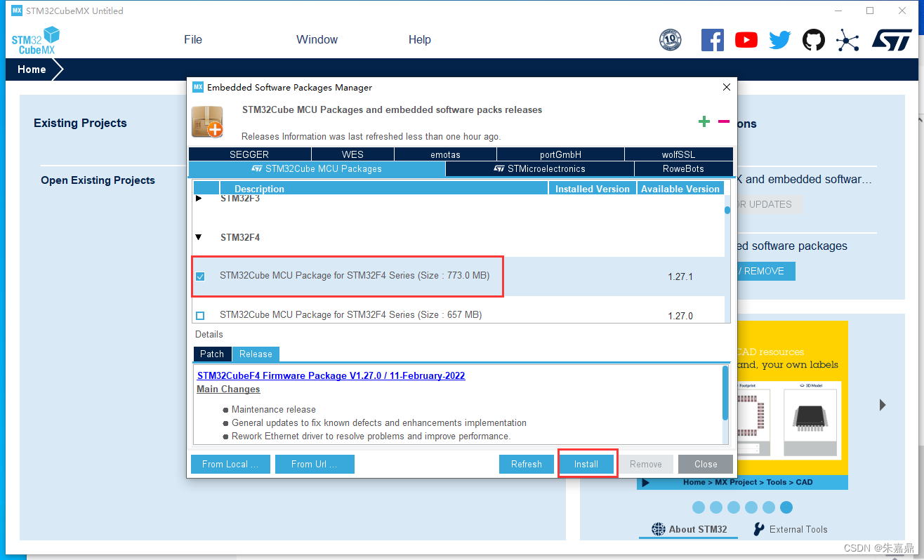Uncheck the STM32F4 1.27.1 package checkbox
The image size is (924, 560).
click(200, 276)
